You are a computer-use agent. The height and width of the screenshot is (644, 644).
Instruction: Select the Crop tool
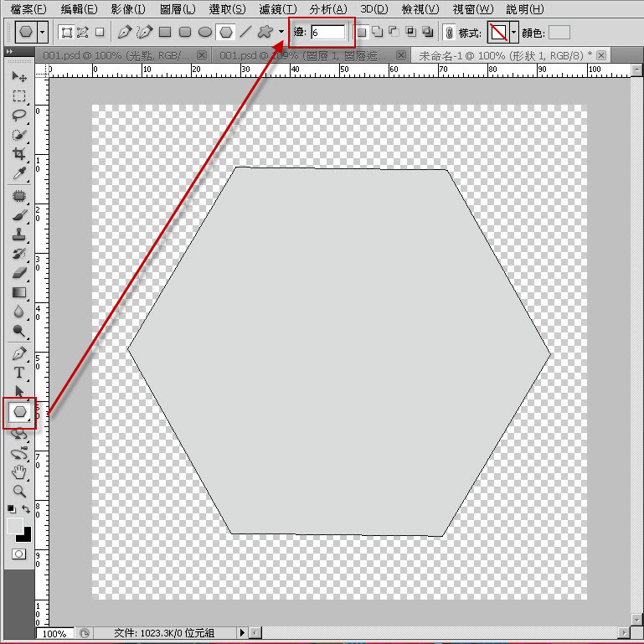click(19, 154)
